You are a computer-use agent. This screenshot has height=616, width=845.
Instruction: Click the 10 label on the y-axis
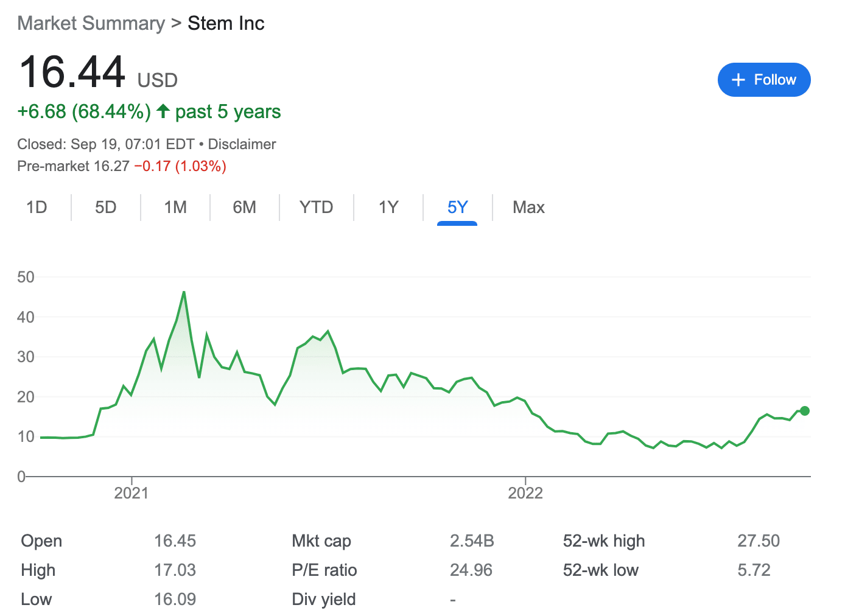click(x=26, y=436)
